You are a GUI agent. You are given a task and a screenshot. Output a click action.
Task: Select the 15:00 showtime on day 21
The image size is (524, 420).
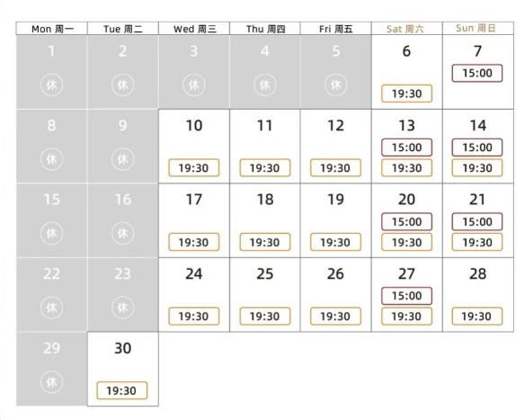[x=477, y=221]
